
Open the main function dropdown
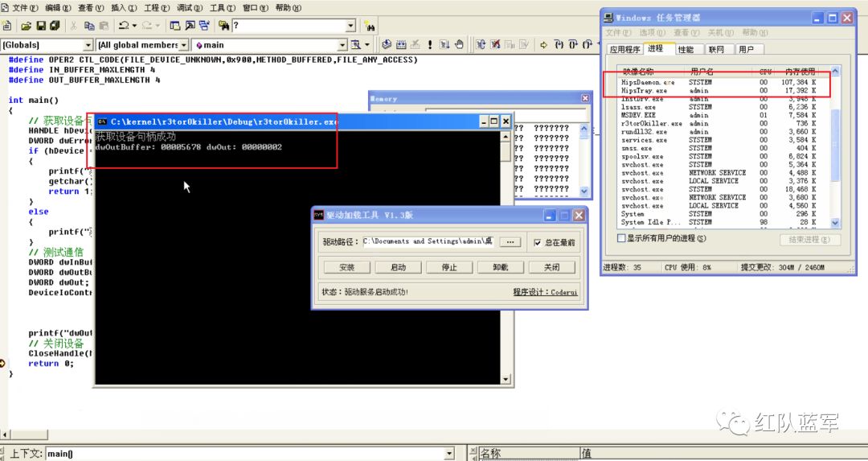tap(342, 45)
